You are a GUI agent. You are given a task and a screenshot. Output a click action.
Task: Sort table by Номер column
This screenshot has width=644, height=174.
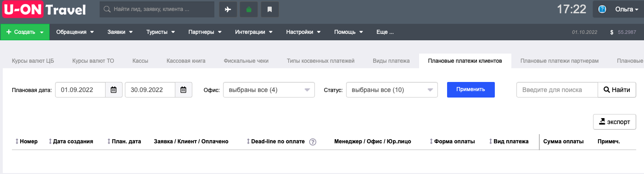click(x=27, y=141)
